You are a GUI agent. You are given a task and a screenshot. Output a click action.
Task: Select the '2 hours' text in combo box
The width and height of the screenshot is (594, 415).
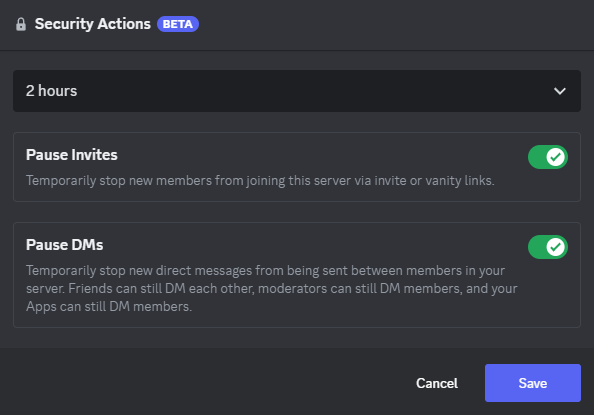pyautogui.click(x=52, y=91)
